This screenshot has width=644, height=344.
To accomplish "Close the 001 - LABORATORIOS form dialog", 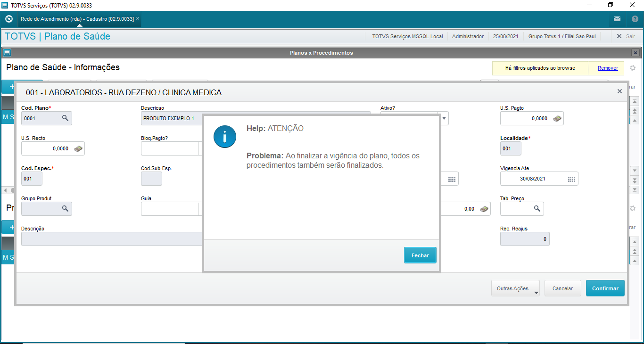I will [619, 91].
